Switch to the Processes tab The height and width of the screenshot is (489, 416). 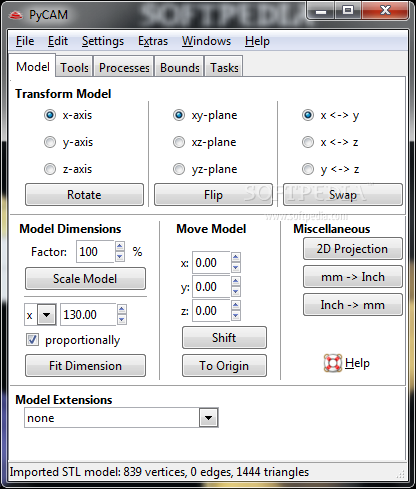124,68
